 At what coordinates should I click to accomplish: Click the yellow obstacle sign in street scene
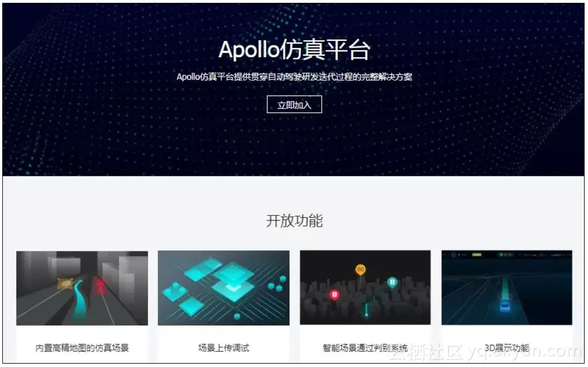[65, 284]
